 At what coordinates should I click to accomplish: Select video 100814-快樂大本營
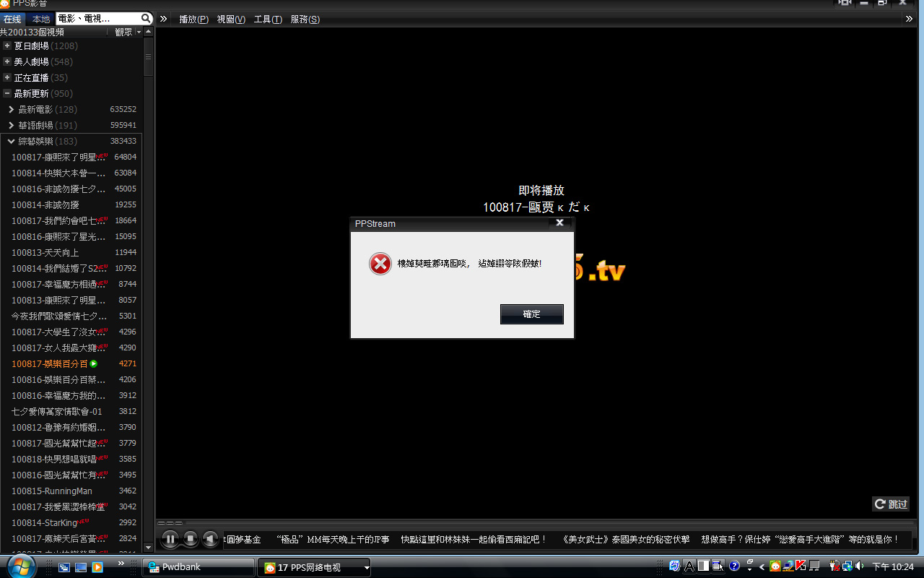tap(71, 173)
